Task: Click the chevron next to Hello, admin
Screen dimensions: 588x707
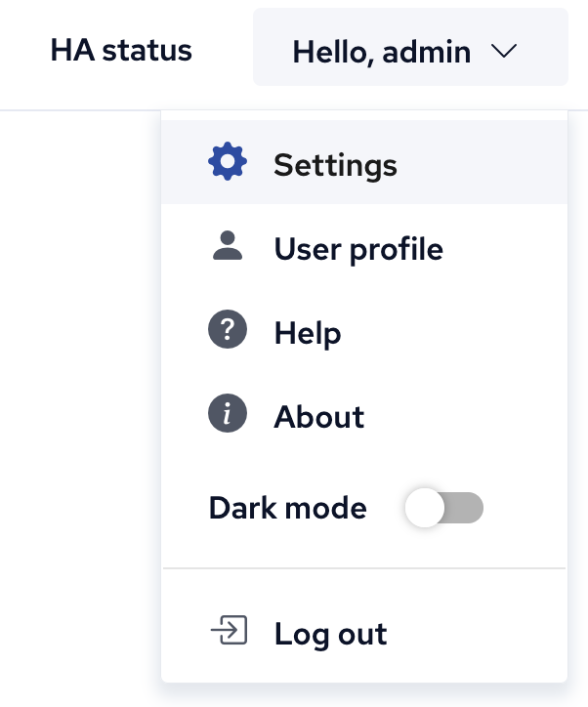Action: pos(504,51)
